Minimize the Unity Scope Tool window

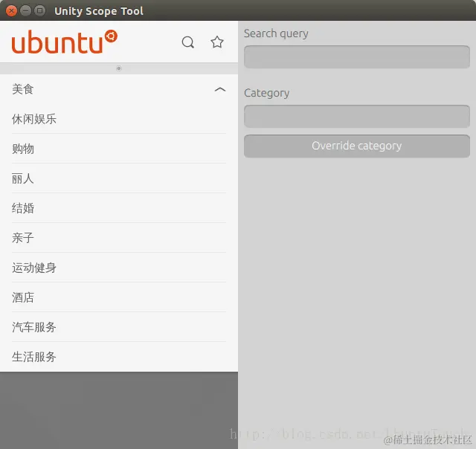pyautogui.click(x=25, y=11)
